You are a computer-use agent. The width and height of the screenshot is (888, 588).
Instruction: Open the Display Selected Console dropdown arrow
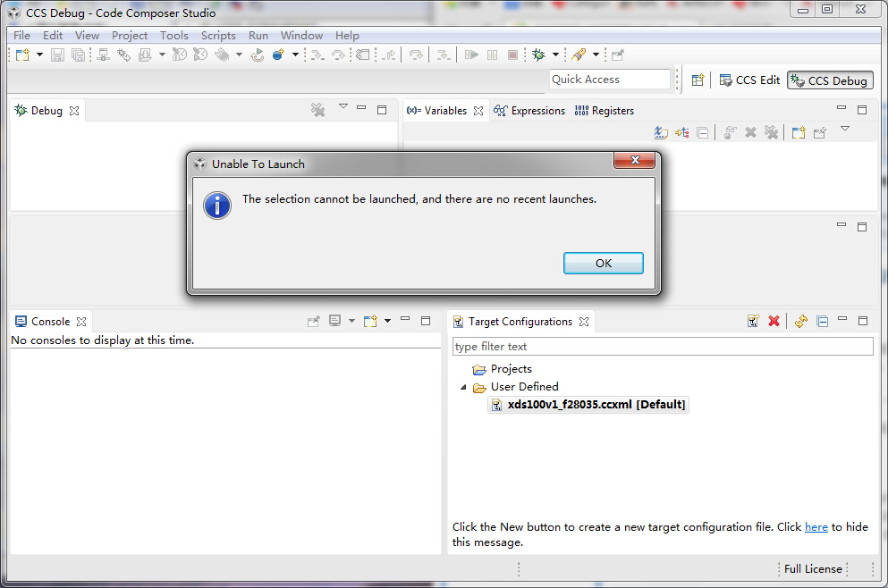(351, 321)
